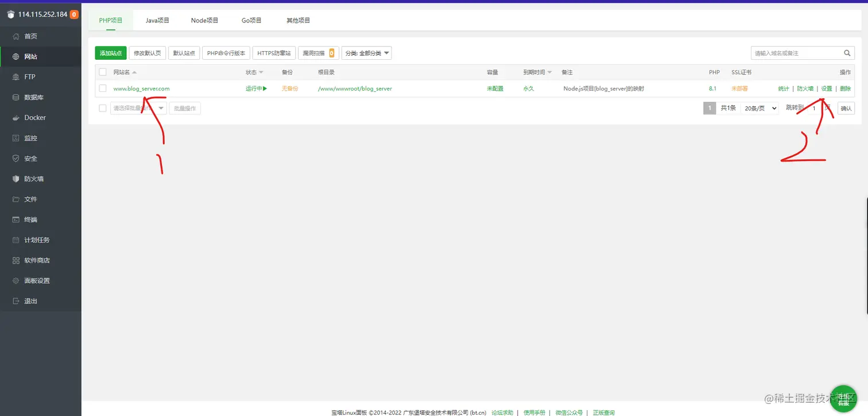The width and height of the screenshot is (868, 416).
Task: Open 安全 via its shield icon
Action: (16, 159)
